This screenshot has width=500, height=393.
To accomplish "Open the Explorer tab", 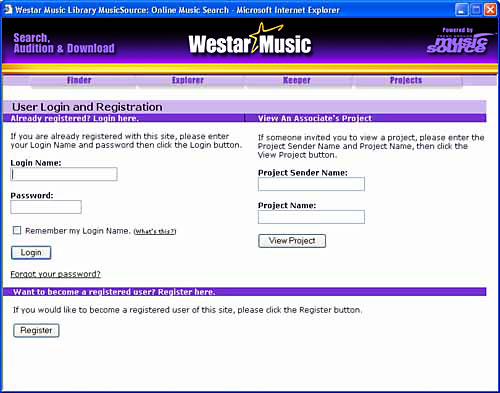I will [x=188, y=80].
